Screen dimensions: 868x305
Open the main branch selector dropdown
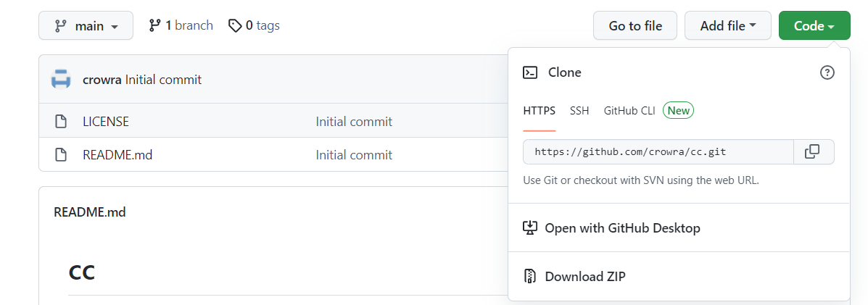pos(86,26)
